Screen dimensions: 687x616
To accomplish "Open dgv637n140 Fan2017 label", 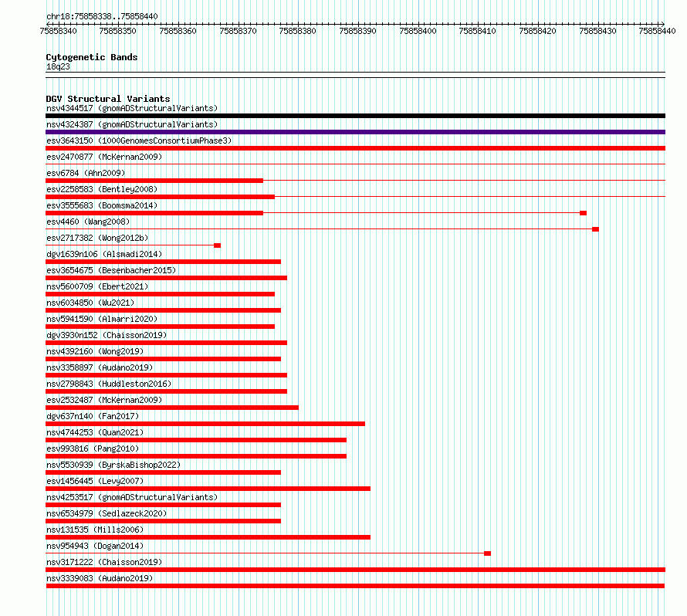I will click(93, 416).
